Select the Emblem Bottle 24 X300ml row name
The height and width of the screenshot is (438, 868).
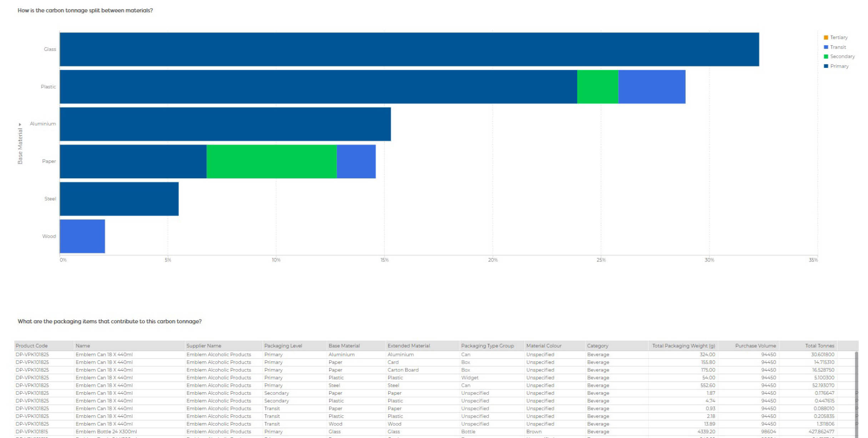pos(106,432)
